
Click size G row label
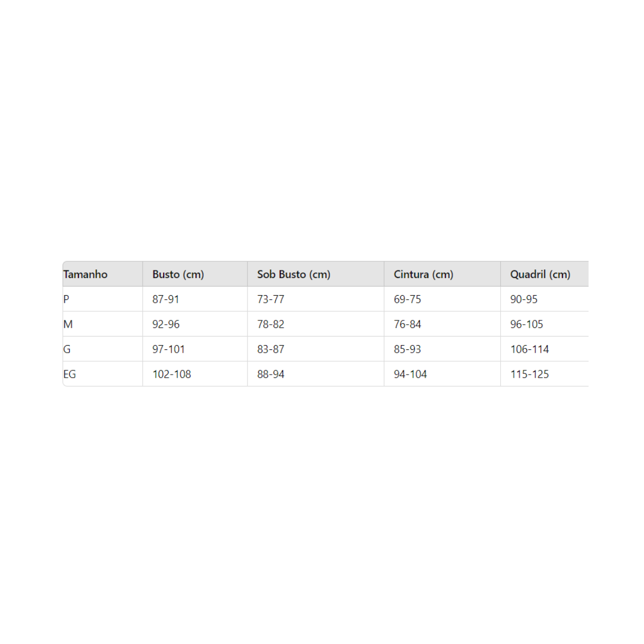(67, 349)
